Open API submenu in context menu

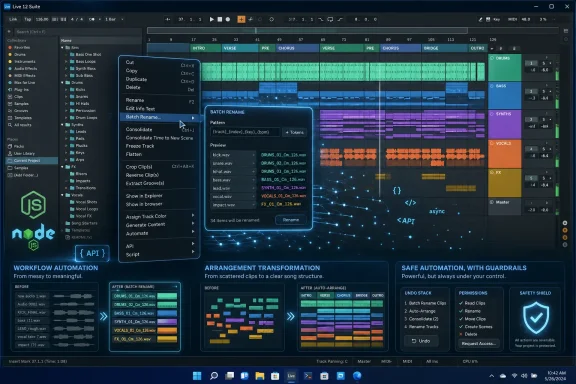(x=159, y=246)
